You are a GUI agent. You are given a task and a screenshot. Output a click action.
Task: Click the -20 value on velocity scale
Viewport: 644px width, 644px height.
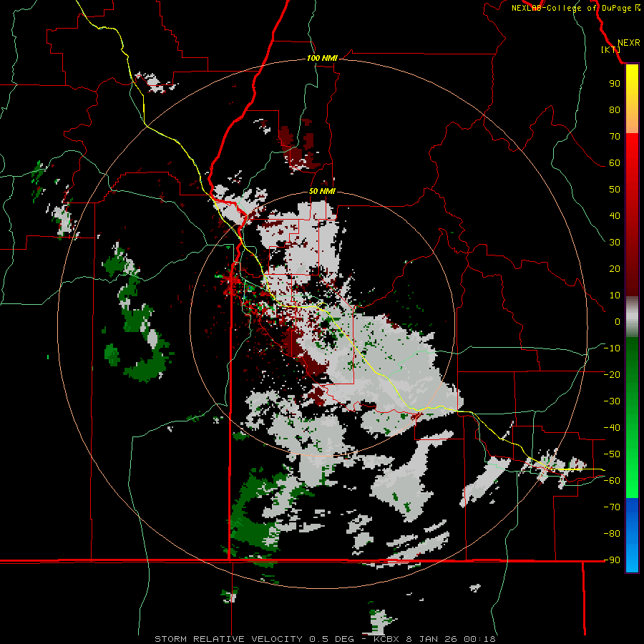(612, 375)
